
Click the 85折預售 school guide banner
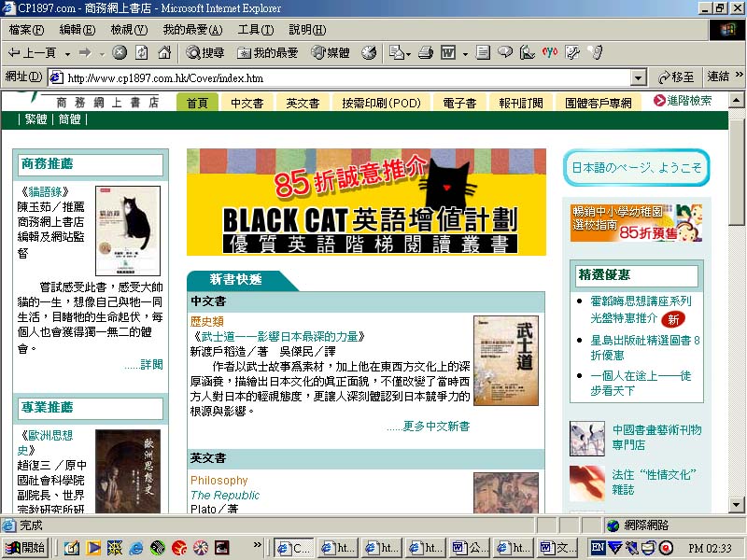coord(636,223)
